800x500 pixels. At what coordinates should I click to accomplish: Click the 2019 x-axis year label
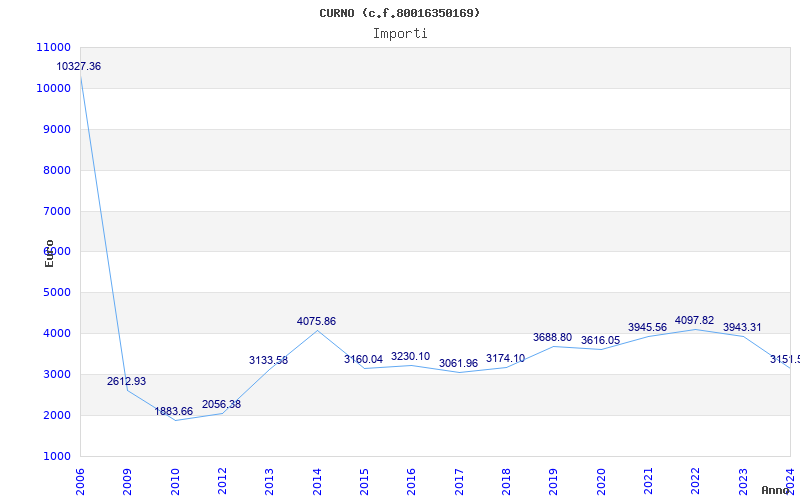(x=554, y=482)
